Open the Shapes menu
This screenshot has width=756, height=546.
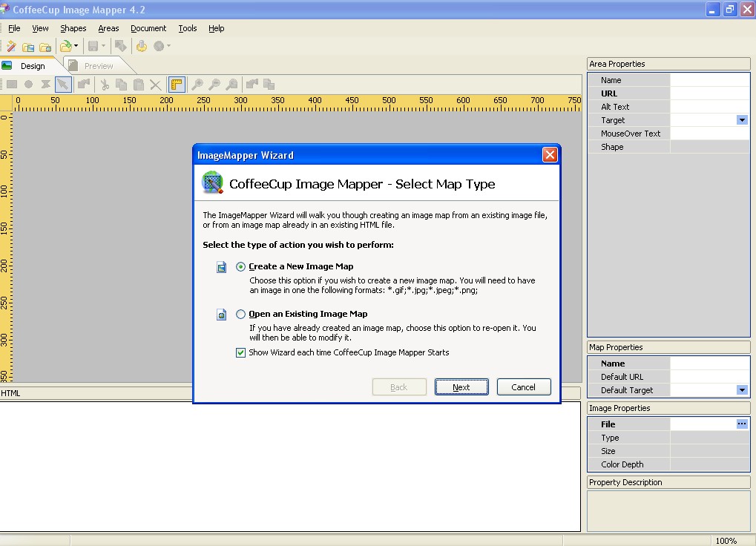pyautogui.click(x=73, y=28)
